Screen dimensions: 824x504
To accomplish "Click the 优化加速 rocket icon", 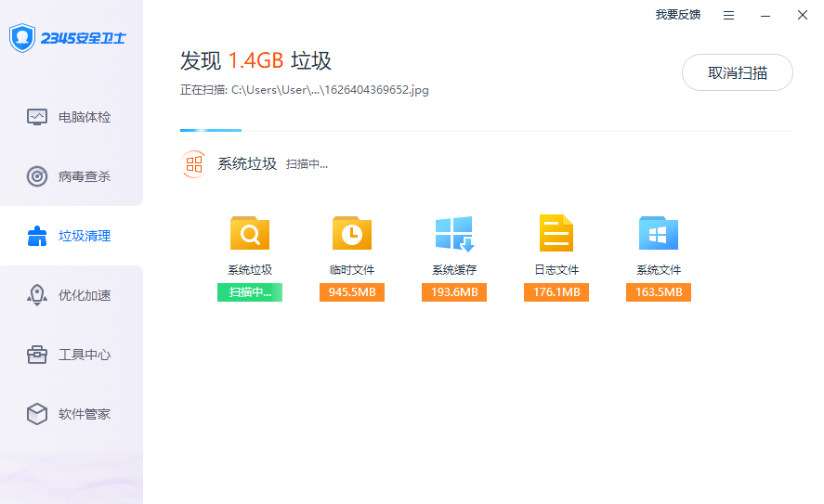I will (37, 295).
